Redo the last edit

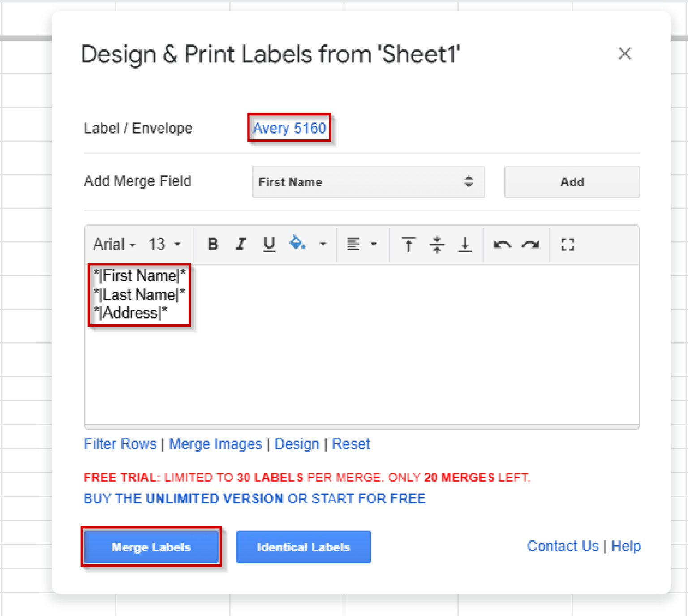coord(531,245)
